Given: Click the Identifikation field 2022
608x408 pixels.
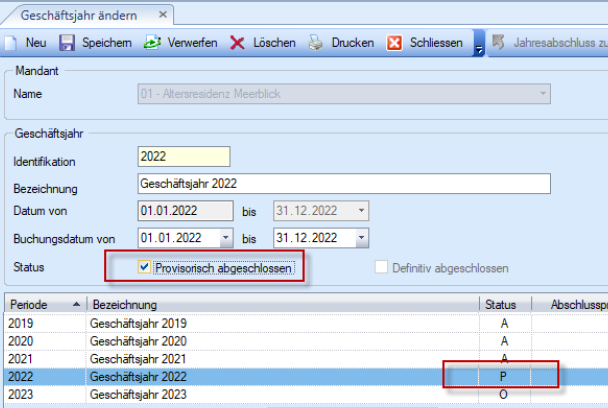Looking at the screenshot, I should [x=184, y=156].
